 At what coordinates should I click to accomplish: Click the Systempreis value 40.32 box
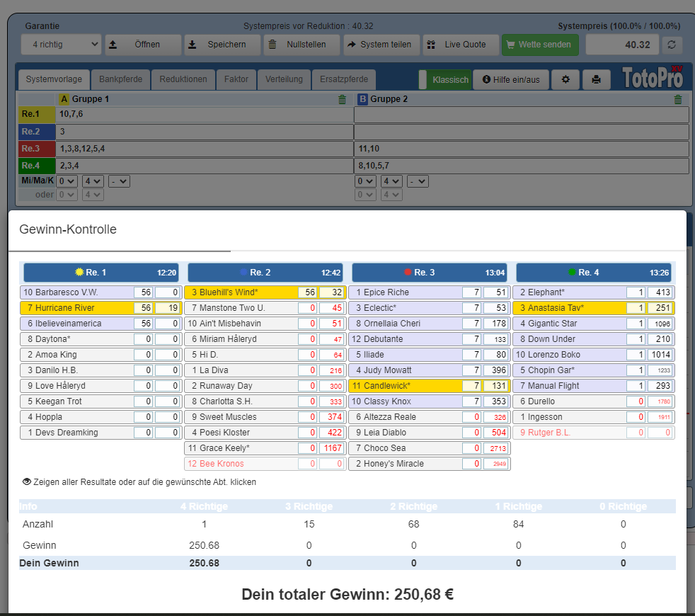[622, 45]
